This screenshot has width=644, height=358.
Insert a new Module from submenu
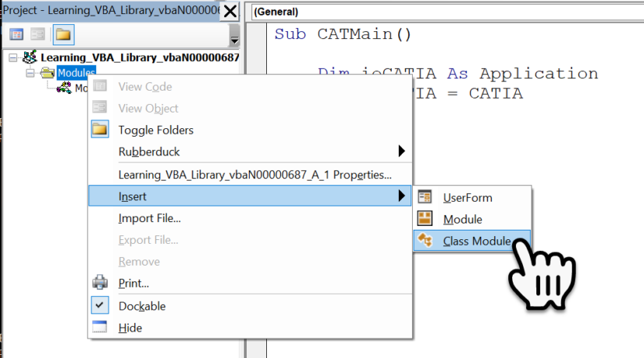462,220
